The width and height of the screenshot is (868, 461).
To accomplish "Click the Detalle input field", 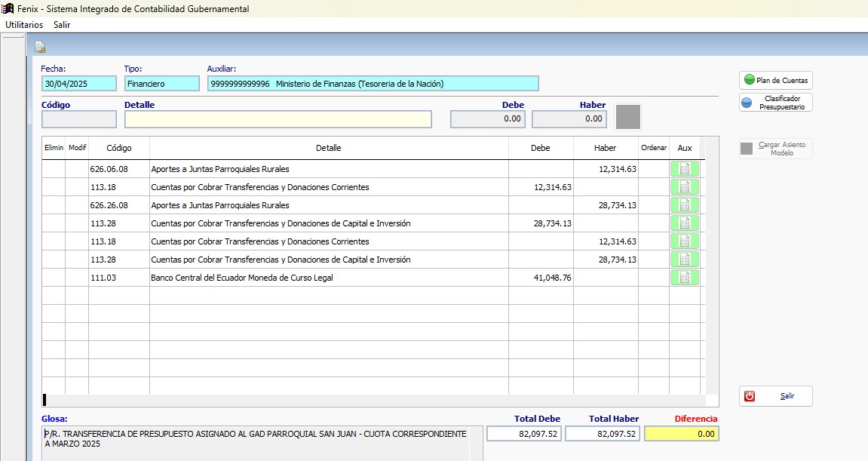I will point(278,119).
